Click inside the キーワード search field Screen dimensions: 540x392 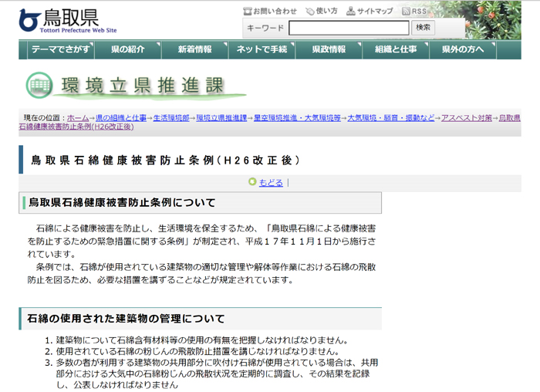coord(349,28)
